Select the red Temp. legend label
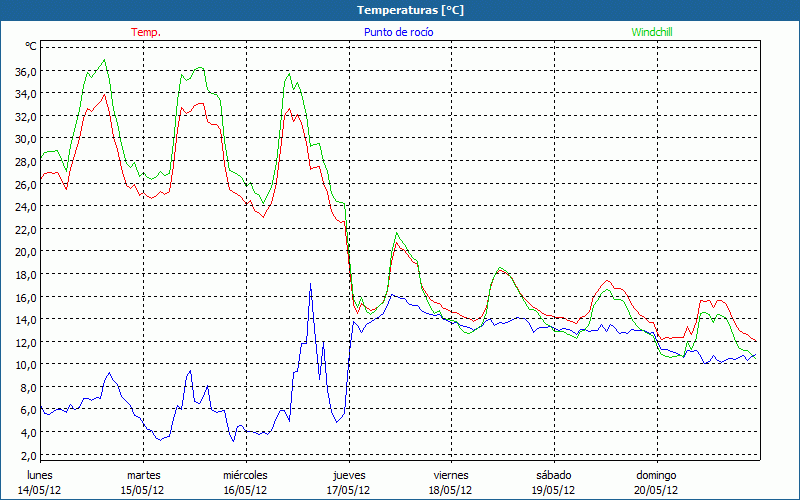Screen dimensions: 800x500 coord(146,32)
